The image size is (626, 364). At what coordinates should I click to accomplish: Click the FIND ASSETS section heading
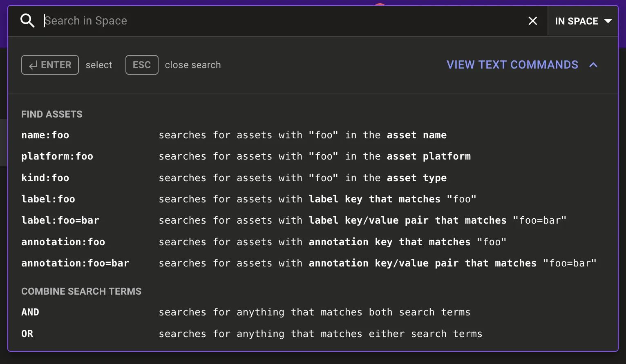coord(52,114)
